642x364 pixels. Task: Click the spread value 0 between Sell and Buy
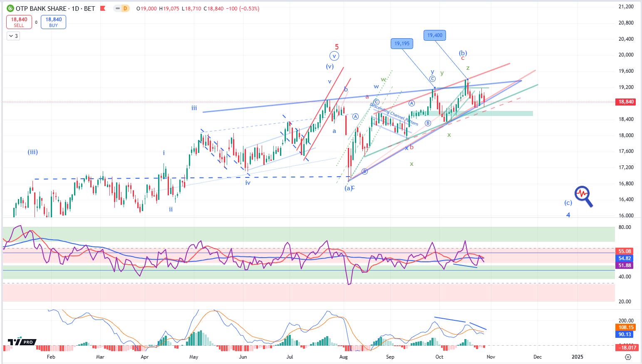coord(36,22)
